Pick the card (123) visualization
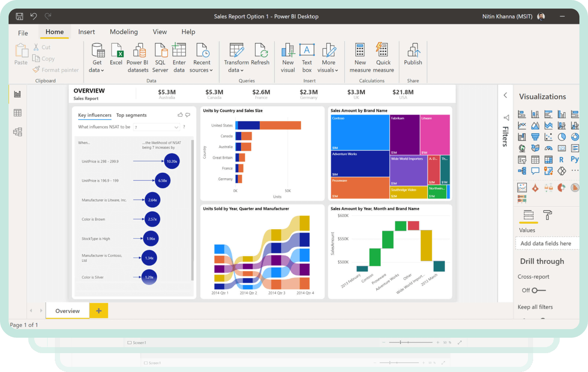The image size is (588, 372). [562, 148]
